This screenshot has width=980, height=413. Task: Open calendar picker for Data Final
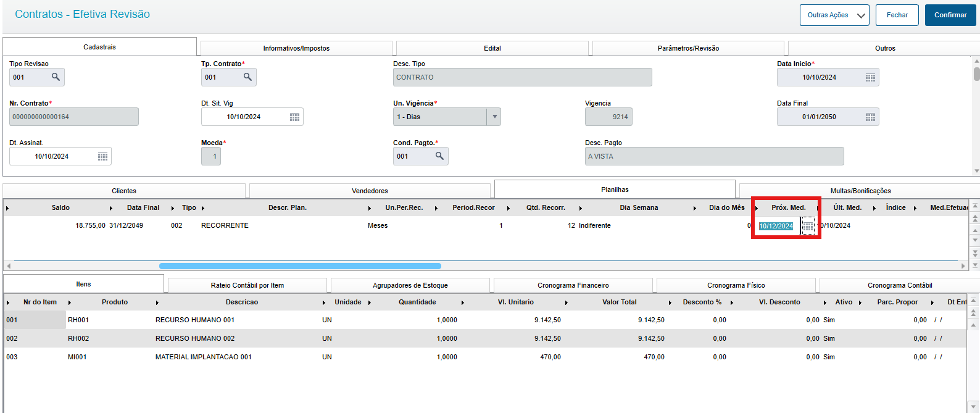pos(870,117)
